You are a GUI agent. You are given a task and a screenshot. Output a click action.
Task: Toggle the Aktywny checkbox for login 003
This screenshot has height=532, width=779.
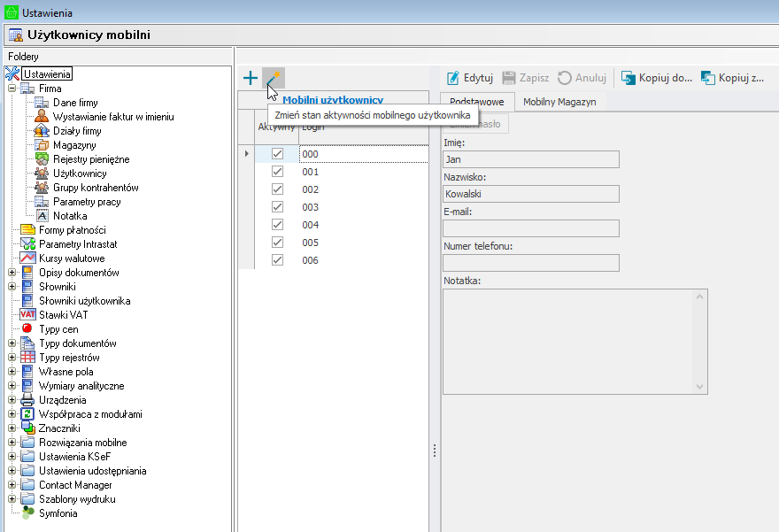pos(278,207)
